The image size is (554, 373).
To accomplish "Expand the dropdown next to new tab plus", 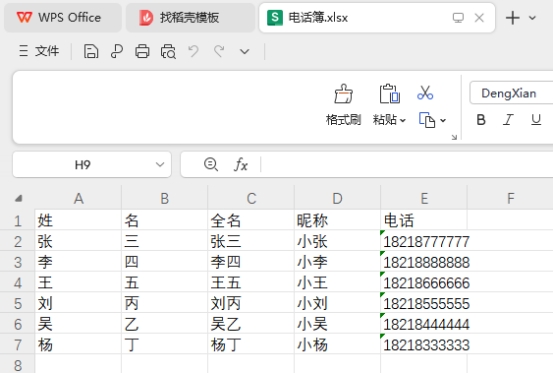I will (x=532, y=18).
